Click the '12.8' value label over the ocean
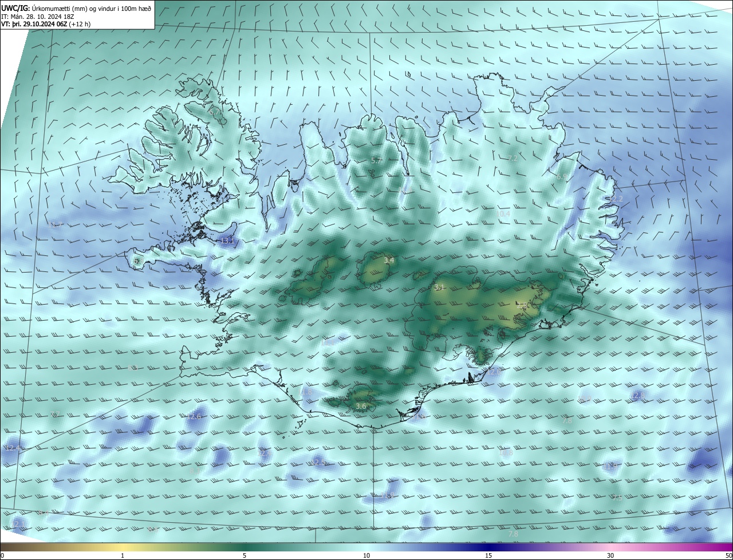This screenshot has height=560, width=733. point(638,395)
